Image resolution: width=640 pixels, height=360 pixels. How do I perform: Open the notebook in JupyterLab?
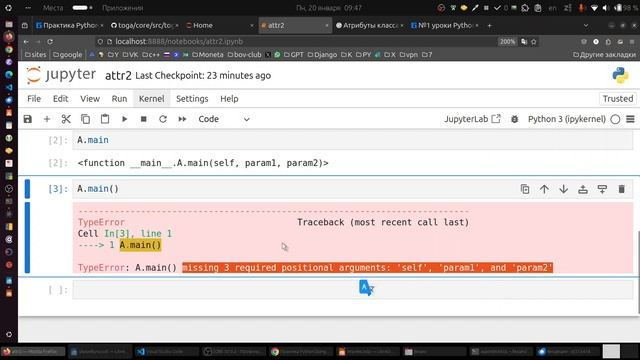pyautogui.click(x=472, y=119)
